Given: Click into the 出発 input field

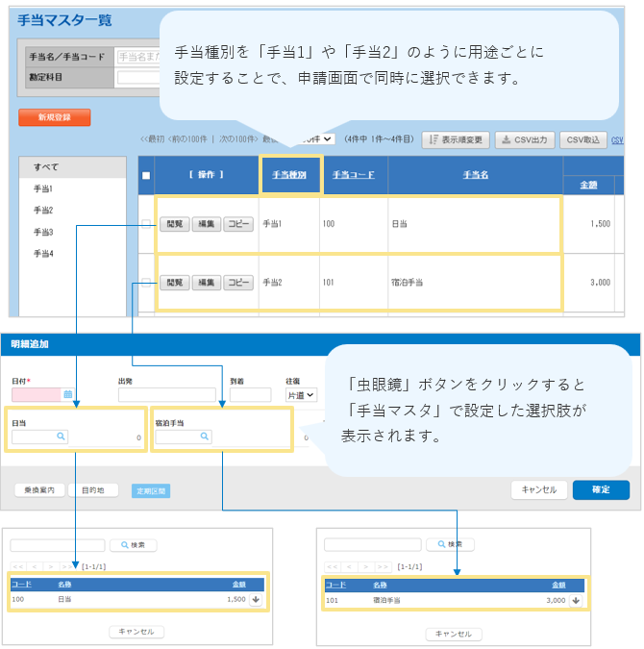Looking at the screenshot, I should tap(166, 394).
